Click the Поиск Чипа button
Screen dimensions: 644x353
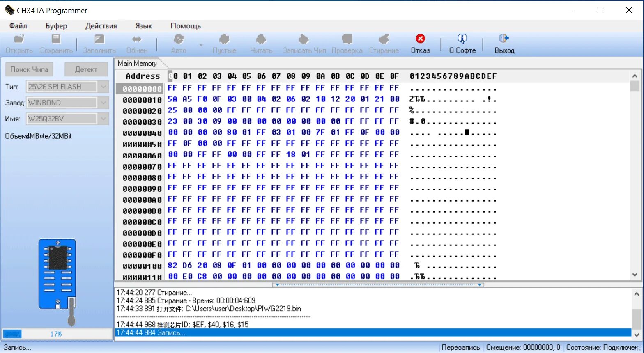29,69
